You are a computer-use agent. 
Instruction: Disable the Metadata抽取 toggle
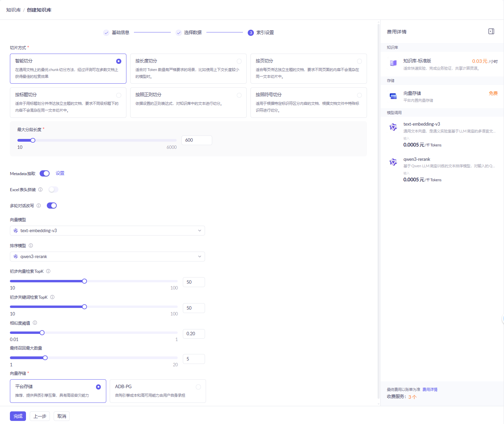coord(44,173)
